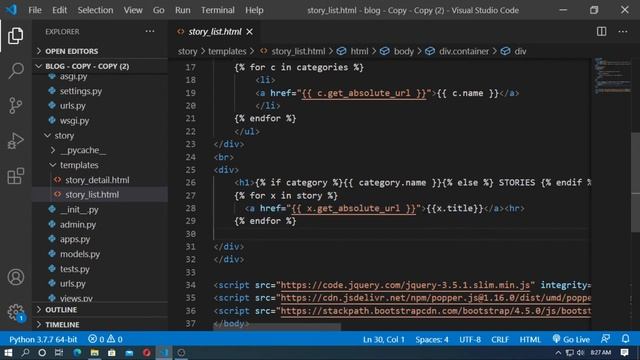Viewport: 640px width, 360px height.
Task: Open File Explorer from taskbar
Action: [94, 353]
